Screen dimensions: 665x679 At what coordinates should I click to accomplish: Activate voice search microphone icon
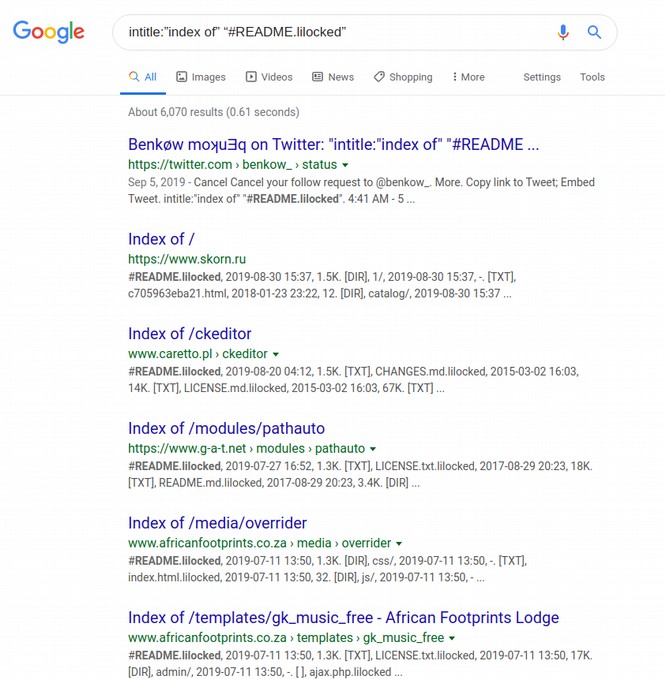point(563,32)
